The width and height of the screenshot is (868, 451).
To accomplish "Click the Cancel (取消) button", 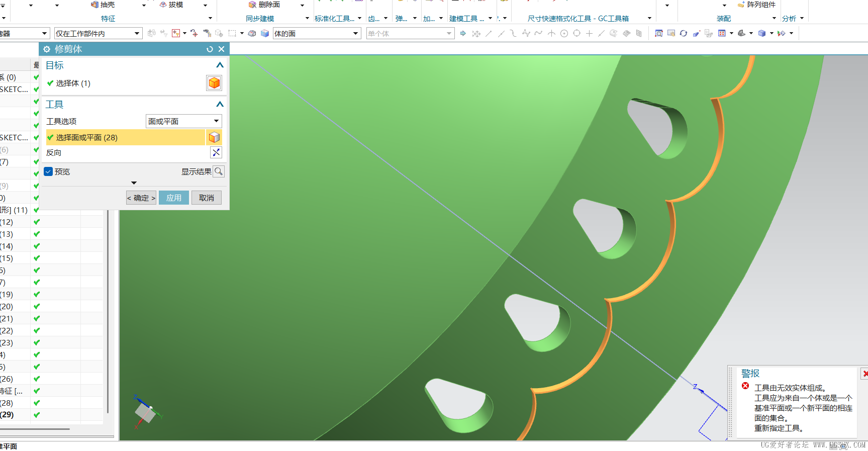I will click(207, 198).
